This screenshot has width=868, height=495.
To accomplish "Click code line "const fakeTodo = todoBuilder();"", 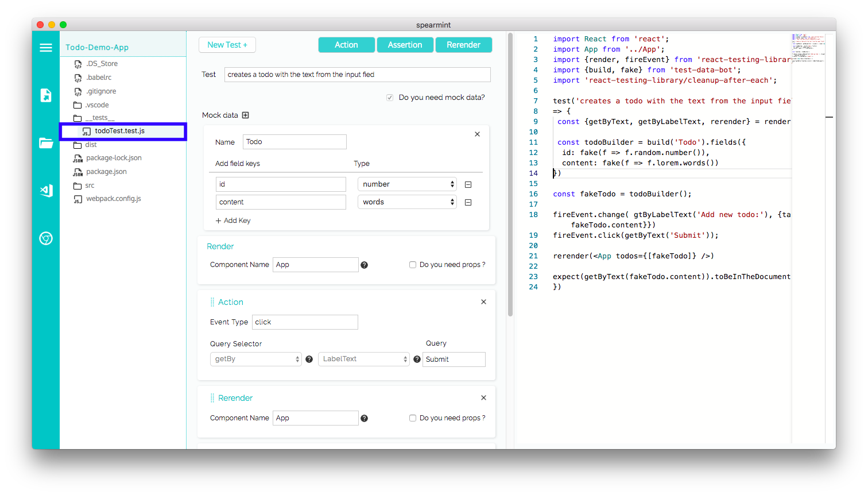I will click(x=622, y=194).
